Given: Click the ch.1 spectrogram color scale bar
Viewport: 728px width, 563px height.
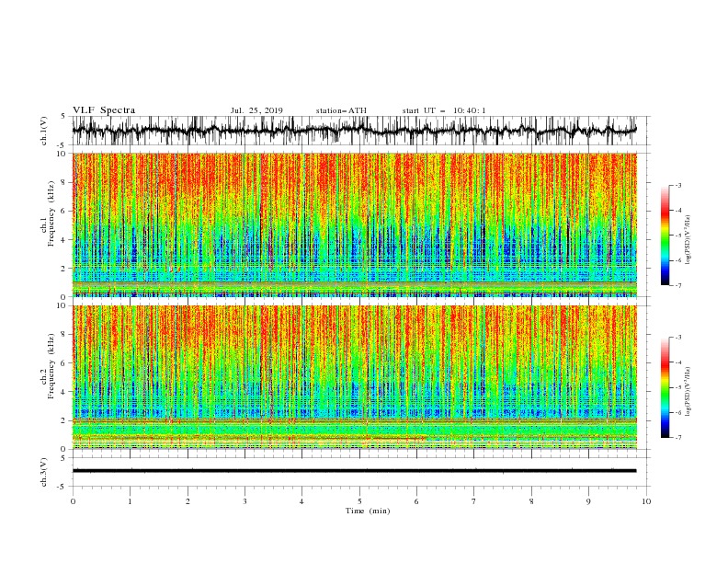Looking at the screenshot, I should pos(665,235).
